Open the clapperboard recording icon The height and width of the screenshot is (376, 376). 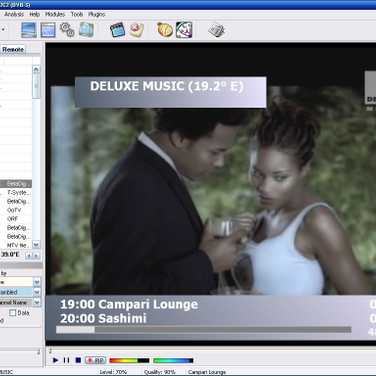click(x=117, y=30)
